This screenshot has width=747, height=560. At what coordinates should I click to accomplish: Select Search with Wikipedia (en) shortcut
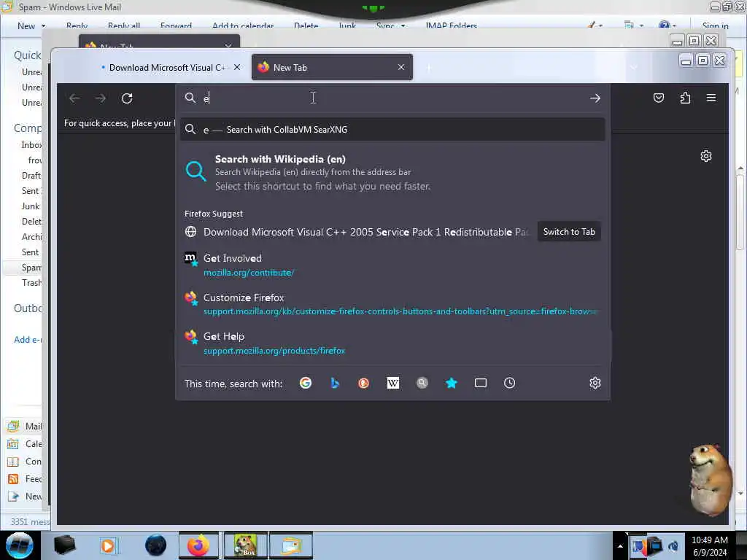[392, 172]
